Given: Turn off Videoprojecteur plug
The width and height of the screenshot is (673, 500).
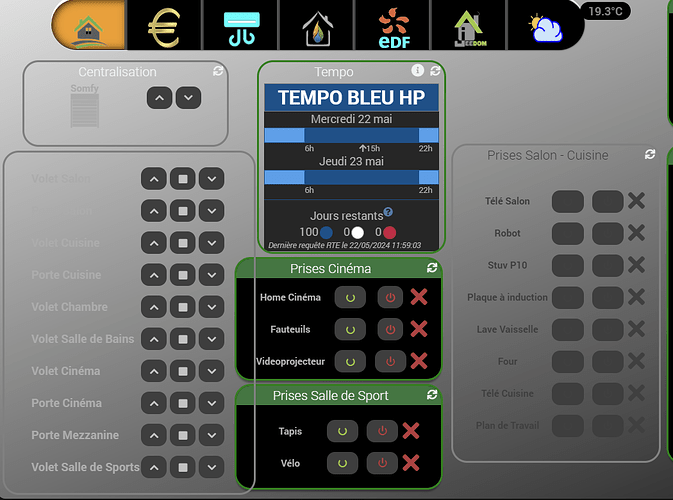Looking at the screenshot, I should [390, 362].
